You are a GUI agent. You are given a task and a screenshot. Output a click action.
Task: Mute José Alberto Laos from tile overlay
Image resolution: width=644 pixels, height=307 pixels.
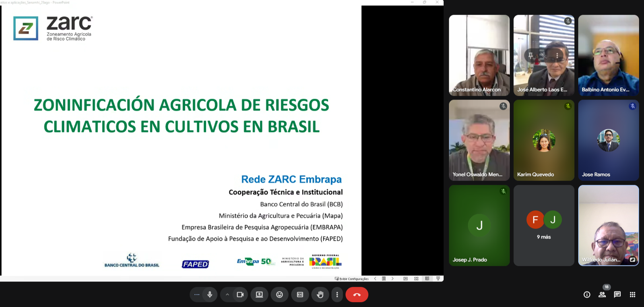click(x=544, y=55)
